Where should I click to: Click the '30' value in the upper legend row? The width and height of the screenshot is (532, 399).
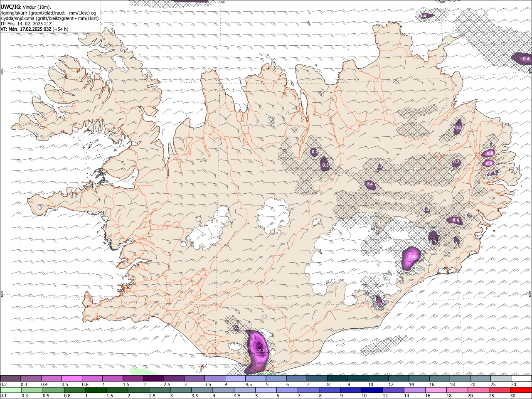(514, 384)
